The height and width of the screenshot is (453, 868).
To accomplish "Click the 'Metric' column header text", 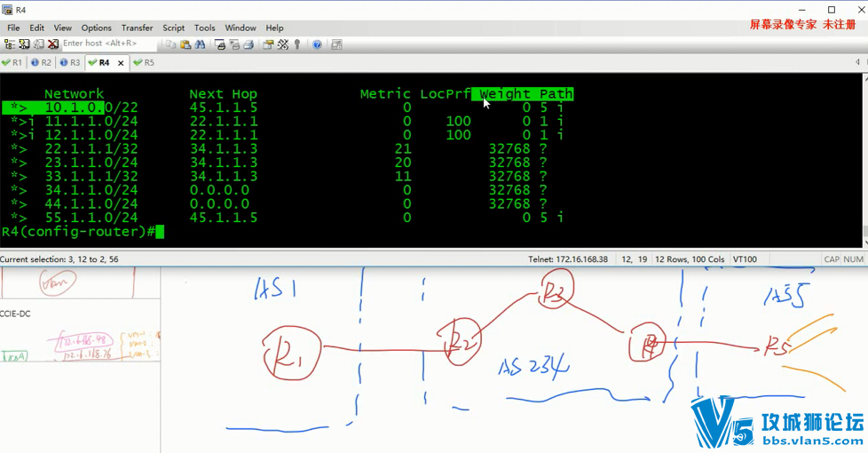I will [x=385, y=93].
